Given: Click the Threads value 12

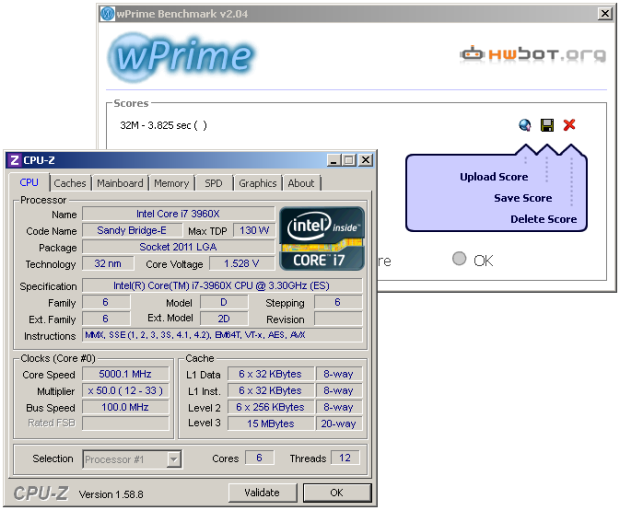Looking at the screenshot, I should [345, 458].
